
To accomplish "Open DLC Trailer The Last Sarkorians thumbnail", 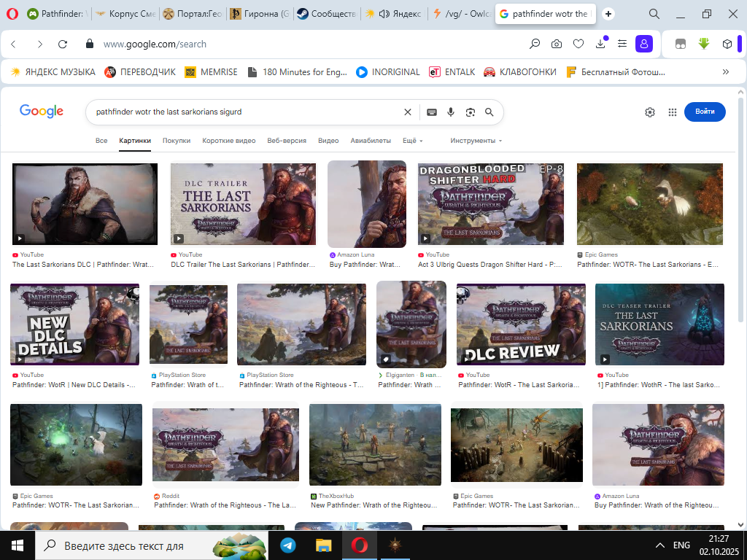I will click(x=243, y=204).
